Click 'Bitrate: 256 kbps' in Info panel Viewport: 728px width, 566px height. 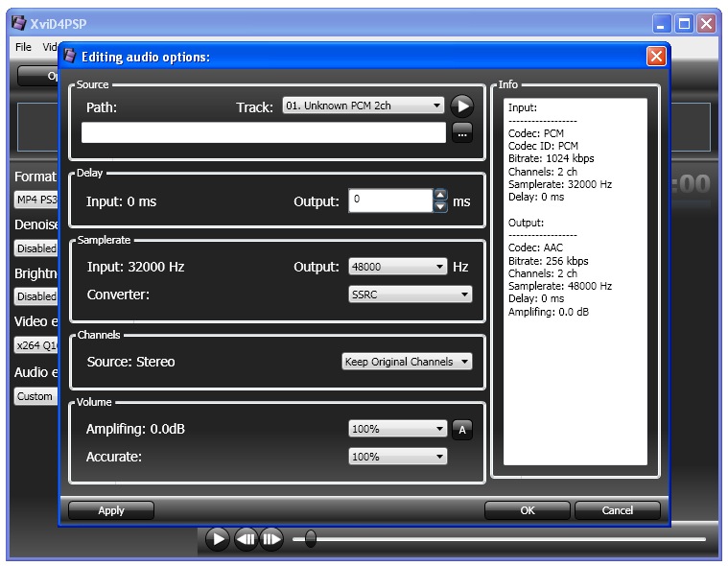(549, 261)
